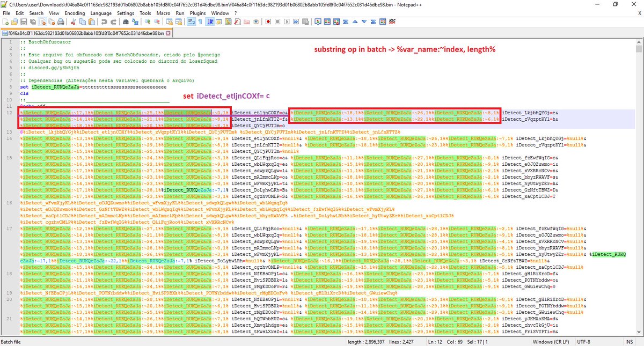The width and height of the screenshot is (644, 346).
Task: Open the View menu
Action: pos(54,12)
